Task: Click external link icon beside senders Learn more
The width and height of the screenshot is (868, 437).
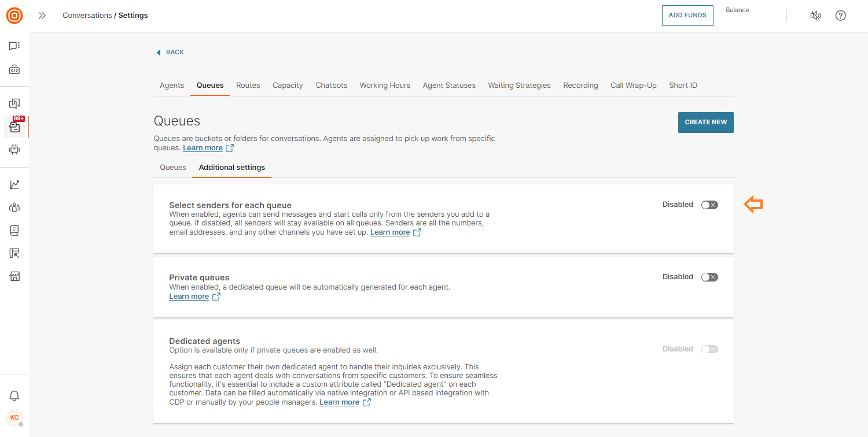Action: coord(417,232)
